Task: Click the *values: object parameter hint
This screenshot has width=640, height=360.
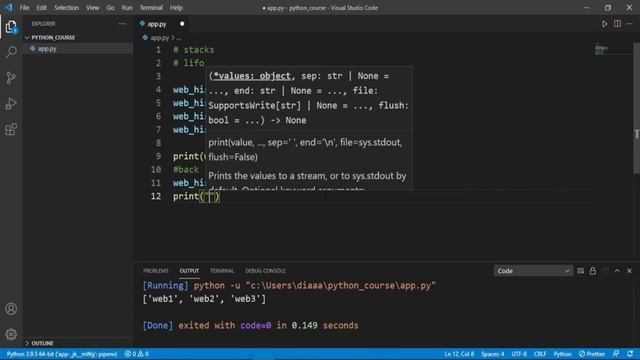Action: [252, 76]
